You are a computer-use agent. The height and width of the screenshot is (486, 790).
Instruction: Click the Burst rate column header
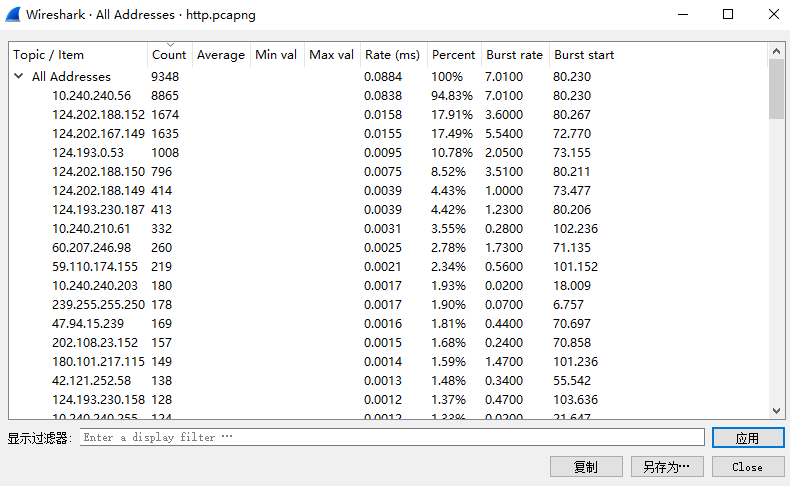(515, 54)
